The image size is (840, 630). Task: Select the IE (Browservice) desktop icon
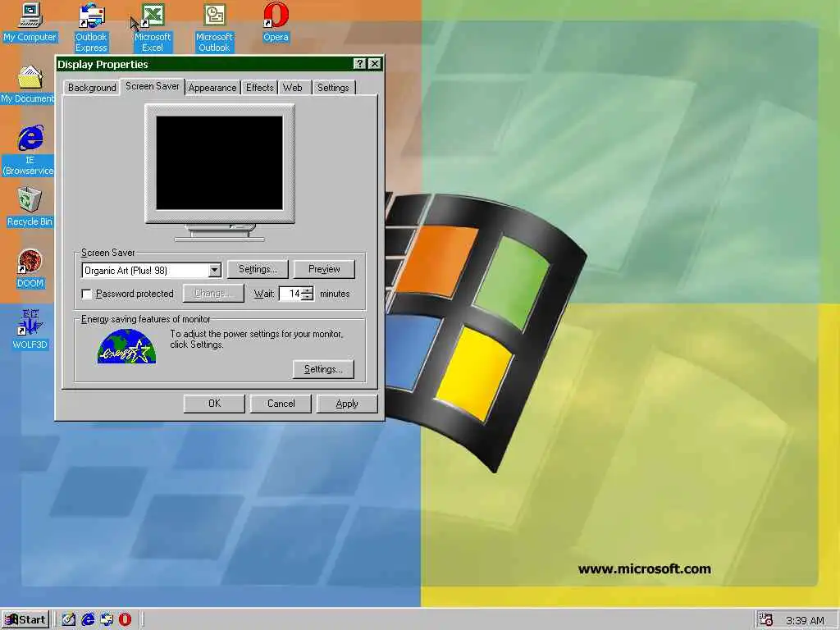(x=29, y=151)
